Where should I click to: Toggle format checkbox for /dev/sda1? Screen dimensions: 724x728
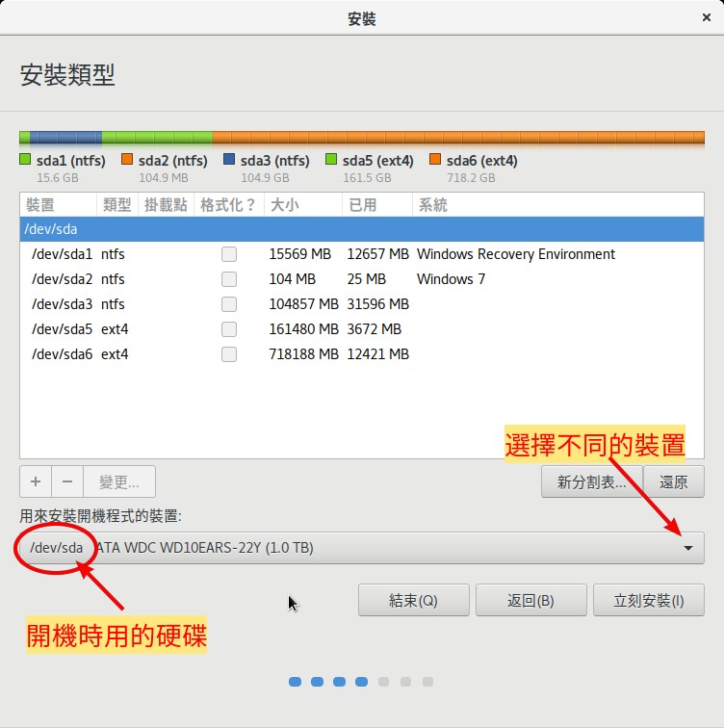pos(229,254)
